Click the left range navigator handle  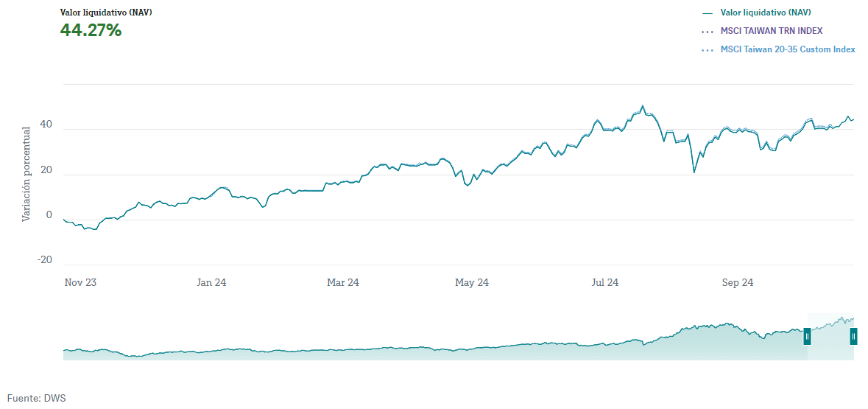point(807,336)
